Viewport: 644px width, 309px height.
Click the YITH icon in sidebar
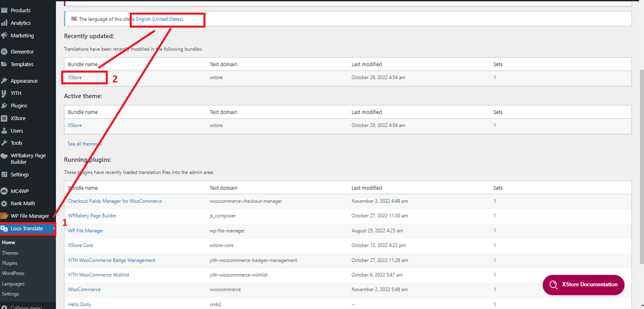[5, 93]
